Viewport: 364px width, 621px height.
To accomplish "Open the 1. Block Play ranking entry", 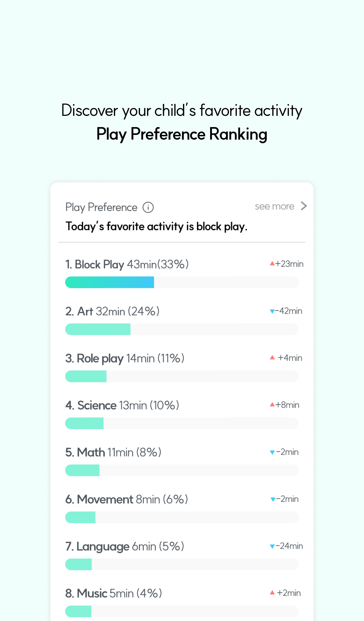I will [x=127, y=264].
